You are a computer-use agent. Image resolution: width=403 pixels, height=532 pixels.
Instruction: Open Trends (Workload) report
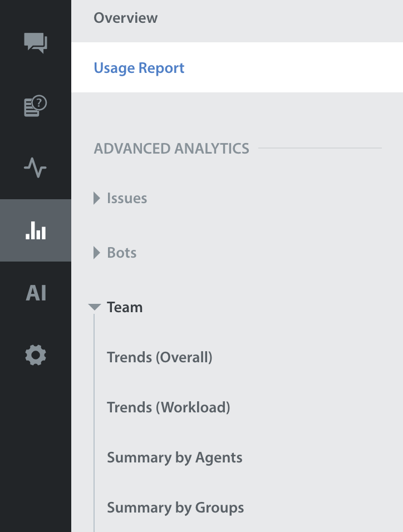tap(169, 407)
